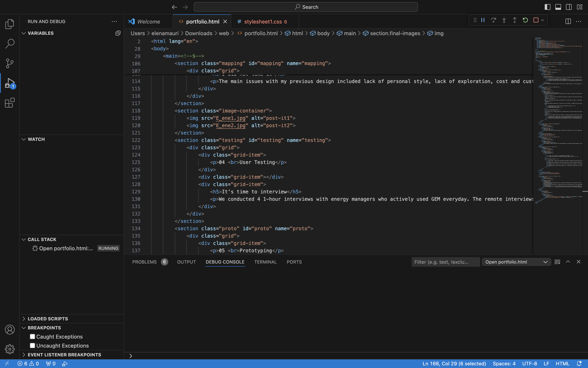The height and width of the screenshot is (368, 588).
Task: Restart the debug session
Action: point(525,20)
